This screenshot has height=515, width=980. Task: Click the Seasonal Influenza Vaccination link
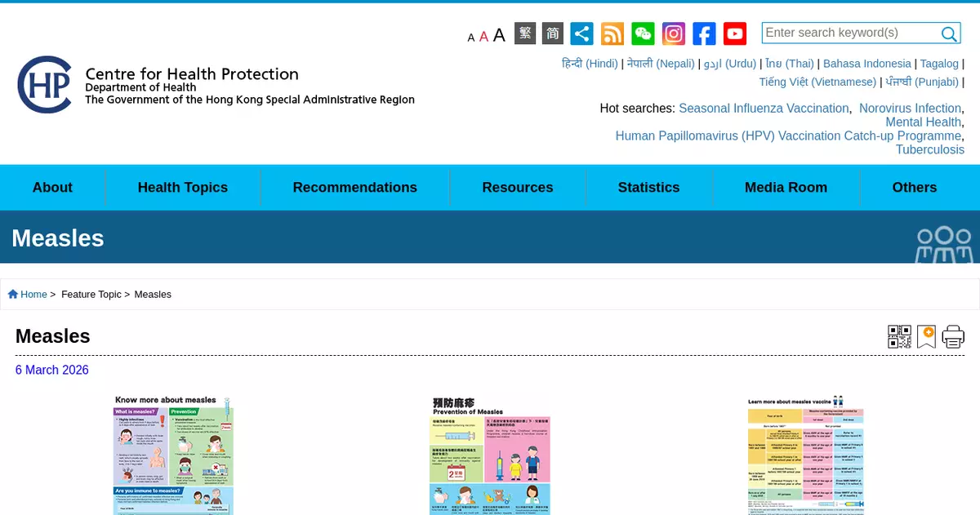point(764,109)
